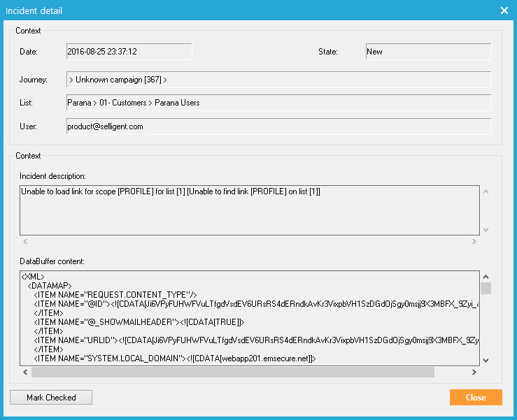Image resolution: width=517 pixels, height=420 pixels.
Task: Select the Date field showing 2016-08-25
Action: click(x=129, y=52)
